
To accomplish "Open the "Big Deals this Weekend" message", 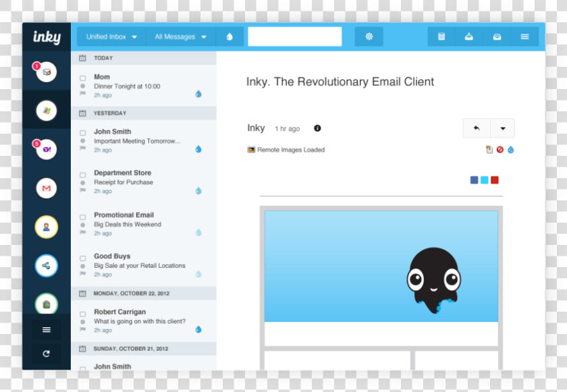I will coord(128,225).
